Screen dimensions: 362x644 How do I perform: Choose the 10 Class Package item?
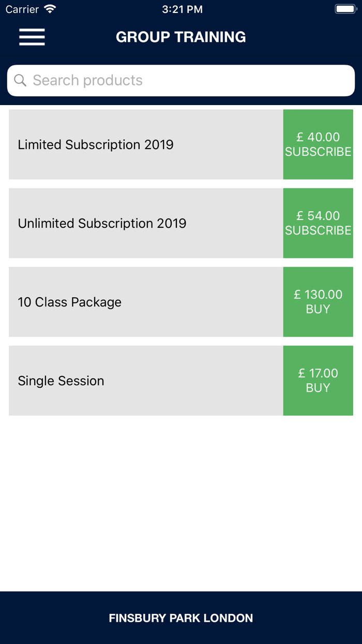(146, 302)
